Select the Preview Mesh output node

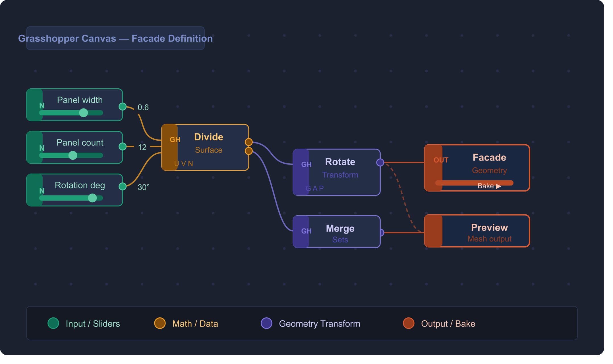(x=477, y=231)
